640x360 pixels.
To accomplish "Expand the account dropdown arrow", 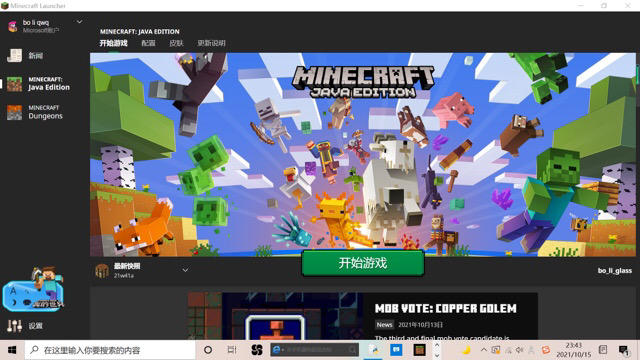I will (79, 22).
